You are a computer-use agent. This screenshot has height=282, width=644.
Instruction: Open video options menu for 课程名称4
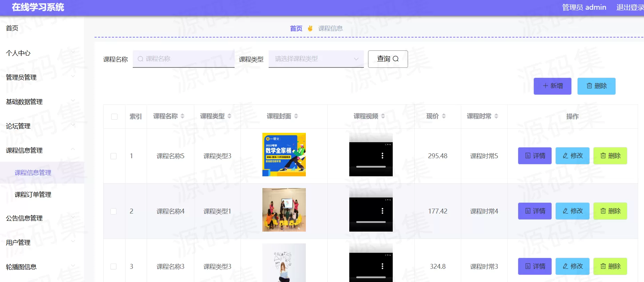tap(382, 211)
